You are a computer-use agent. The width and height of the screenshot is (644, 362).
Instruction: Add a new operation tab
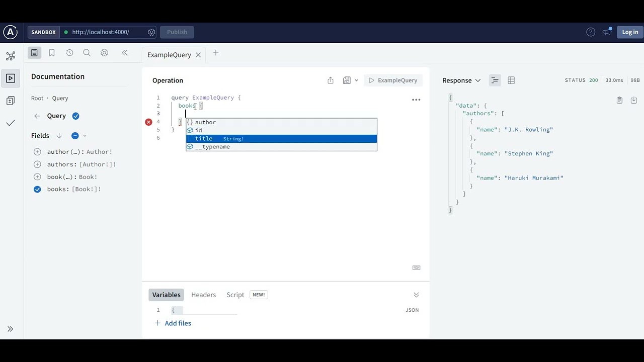pos(215,53)
